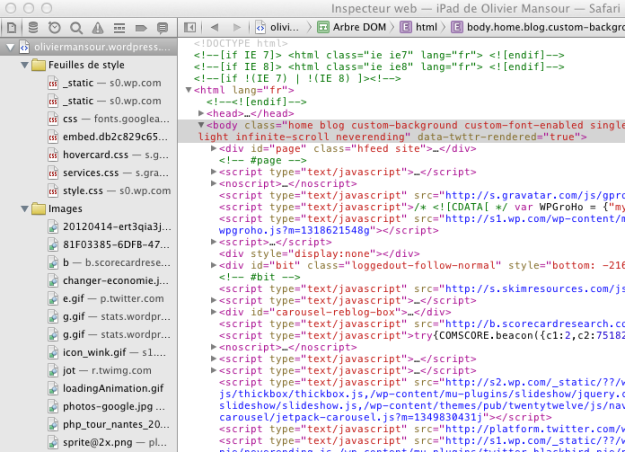Open the wpgroho.js script link
This screenshot has width=625, height=452.
click(297, 230)
